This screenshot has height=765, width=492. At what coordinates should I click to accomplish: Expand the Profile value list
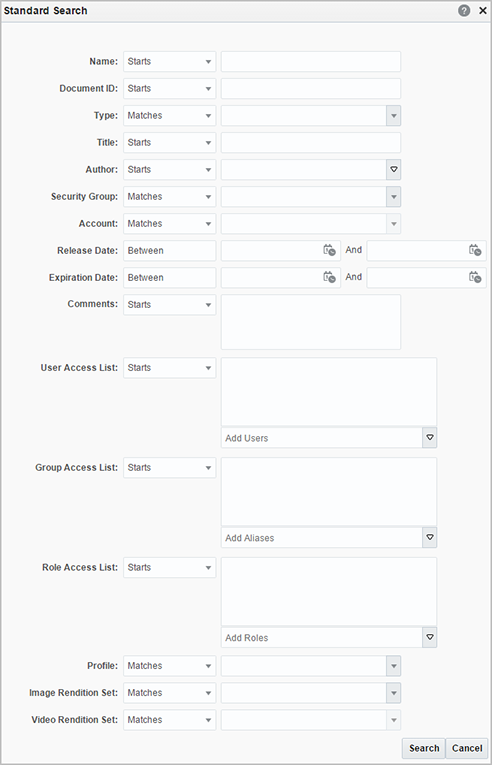coord(393,665)
